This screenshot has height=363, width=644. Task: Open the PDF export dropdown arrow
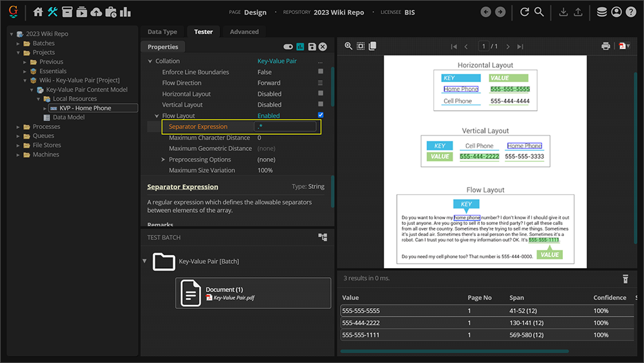point(628,46)
